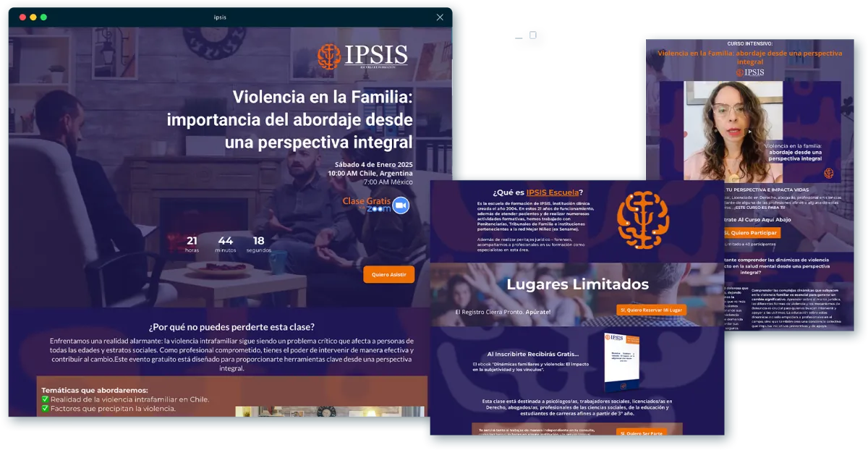
Task: Click the green check beside Factores que precipitan
Action: 45,409
